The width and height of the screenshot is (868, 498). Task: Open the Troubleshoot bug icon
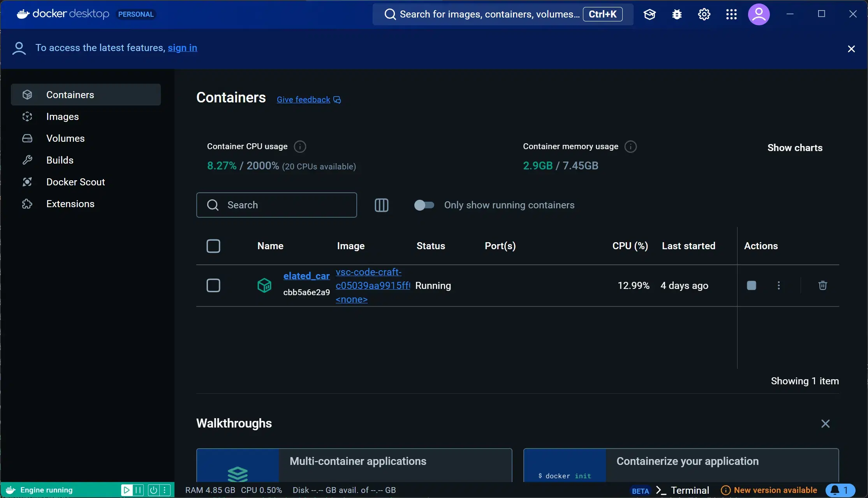point(677,14)
